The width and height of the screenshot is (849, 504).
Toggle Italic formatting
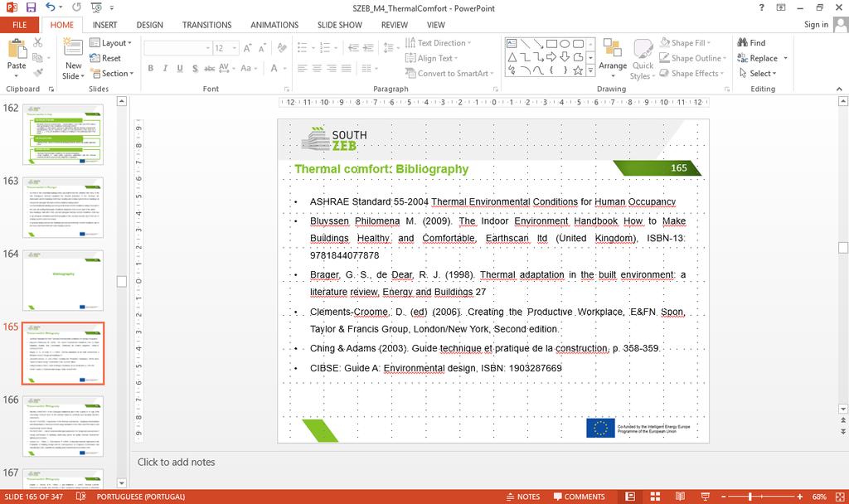pos(165,68)
